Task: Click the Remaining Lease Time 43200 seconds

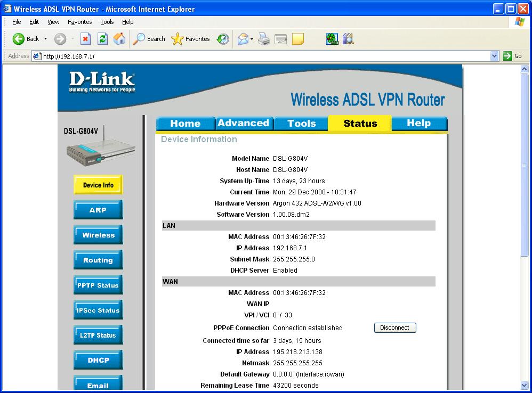Action: point(295,385)
